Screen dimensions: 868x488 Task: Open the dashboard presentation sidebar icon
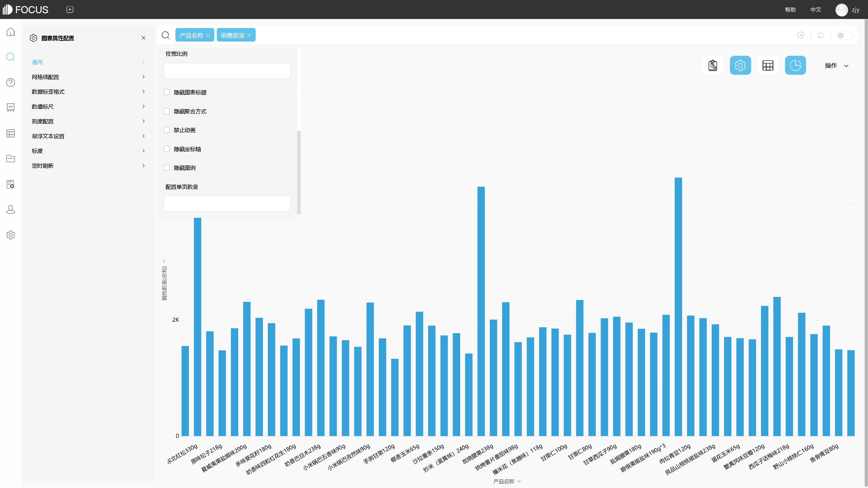coord(10,108)
